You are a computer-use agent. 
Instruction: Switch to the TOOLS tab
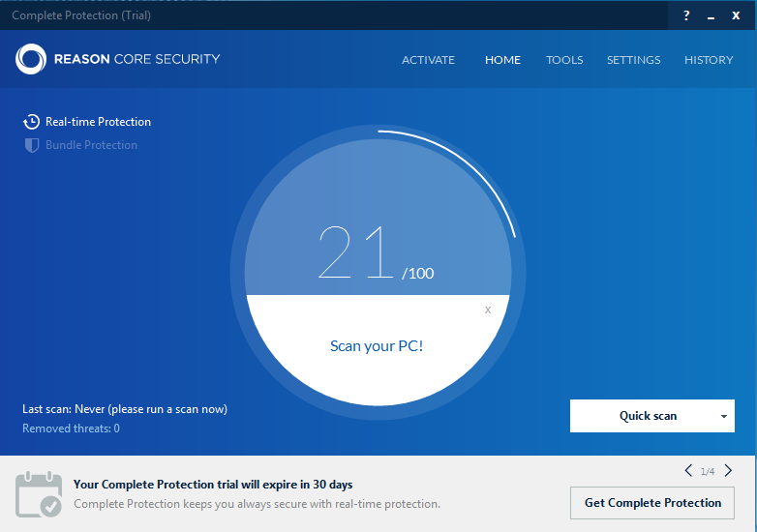point(564,60)
